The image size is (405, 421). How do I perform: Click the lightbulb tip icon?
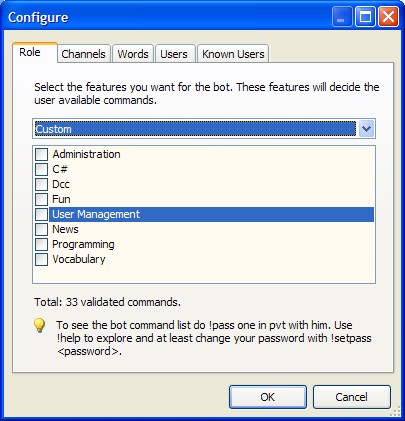tap(39, 325)
